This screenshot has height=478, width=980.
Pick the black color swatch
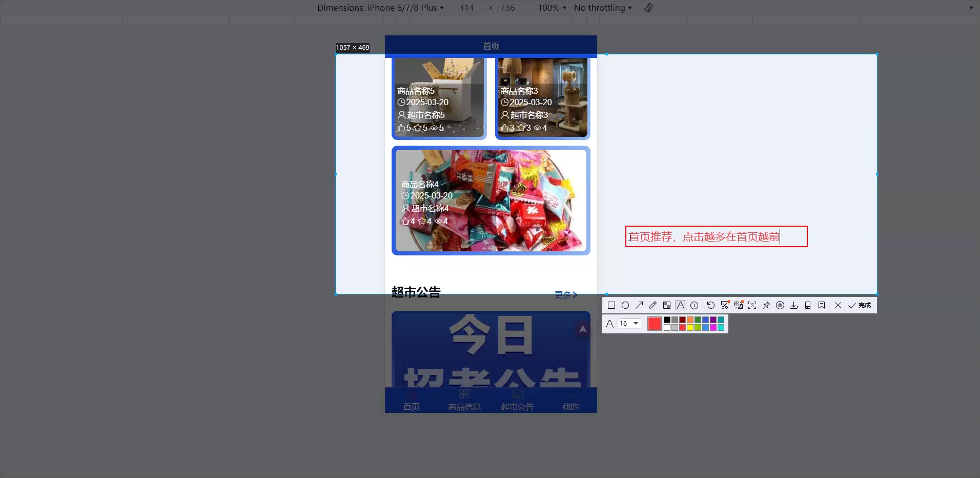(x=667, y=320)
